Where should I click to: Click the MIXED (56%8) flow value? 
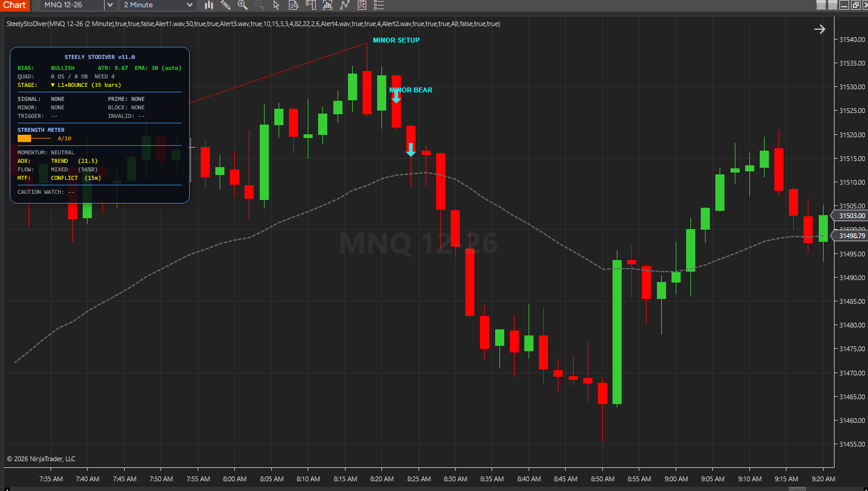click(x=74, y=170)
